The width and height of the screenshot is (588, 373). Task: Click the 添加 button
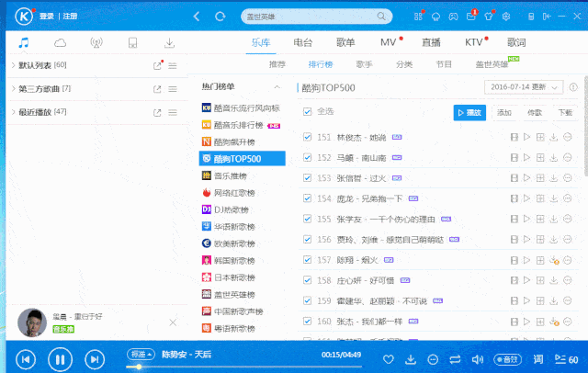click(504, 113)
